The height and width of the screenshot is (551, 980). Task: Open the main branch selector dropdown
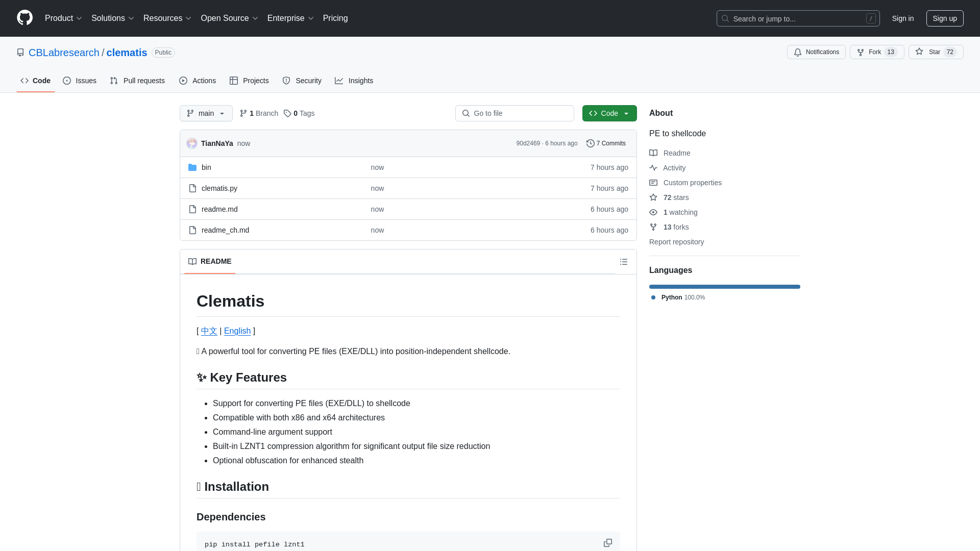click(206, 113)
